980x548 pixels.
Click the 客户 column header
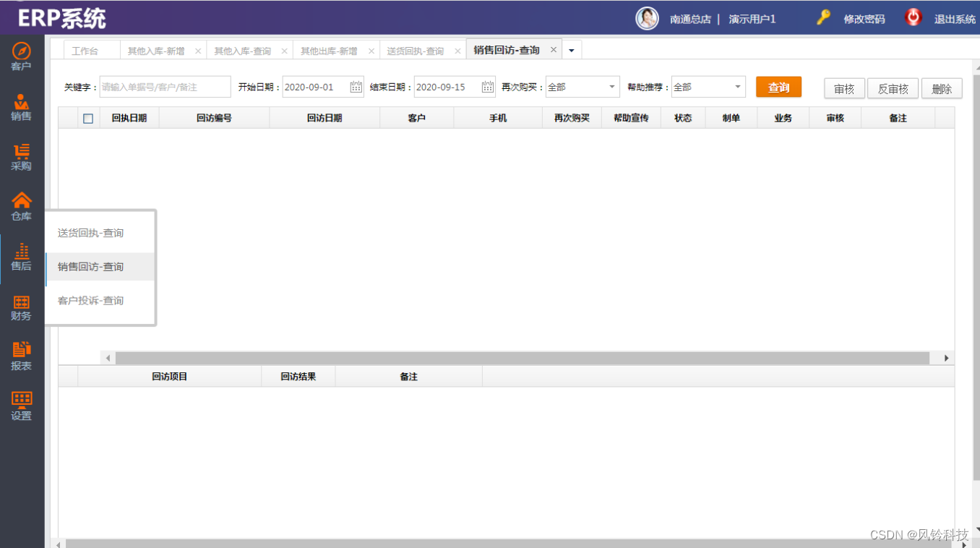417,118
